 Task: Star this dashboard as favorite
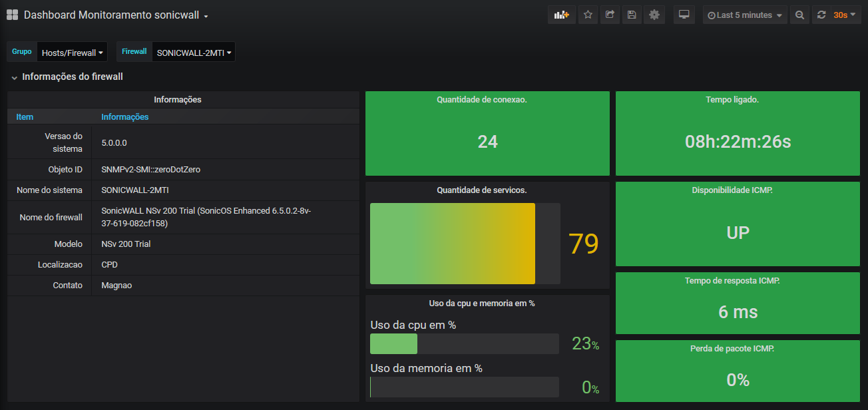tap(588, 15)
